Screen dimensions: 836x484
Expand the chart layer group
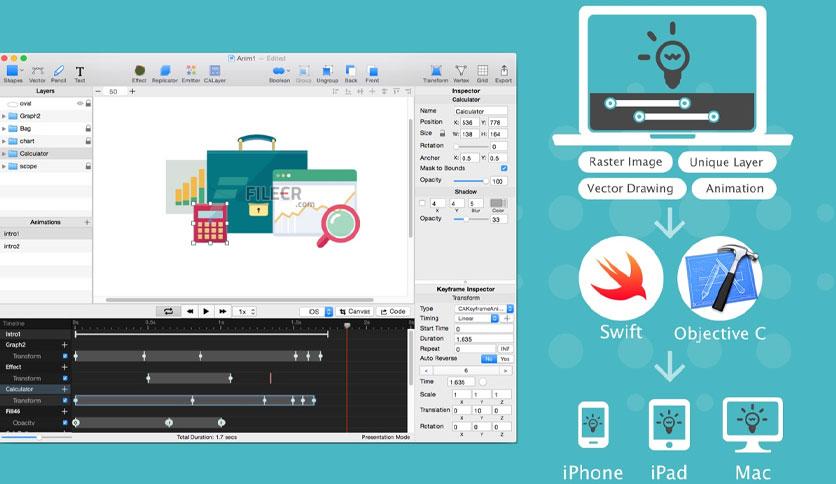[x=4, y=141]
